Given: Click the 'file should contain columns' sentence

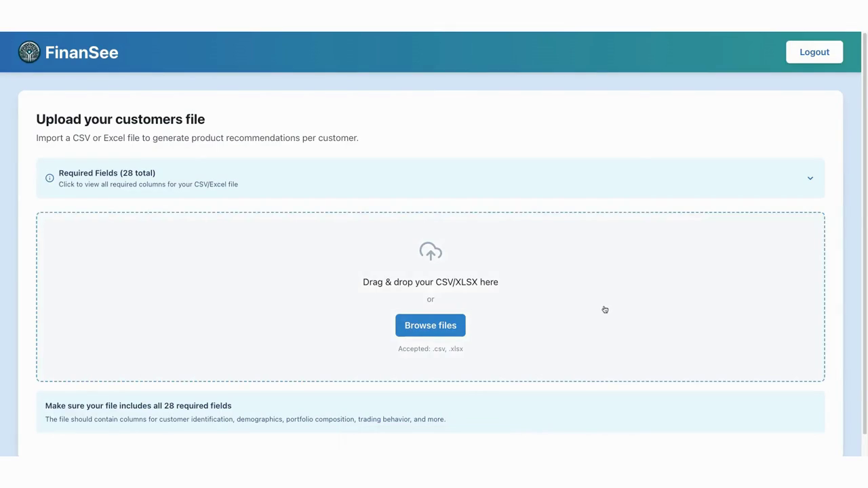Looking at the screenshot, I should (245, 419).
